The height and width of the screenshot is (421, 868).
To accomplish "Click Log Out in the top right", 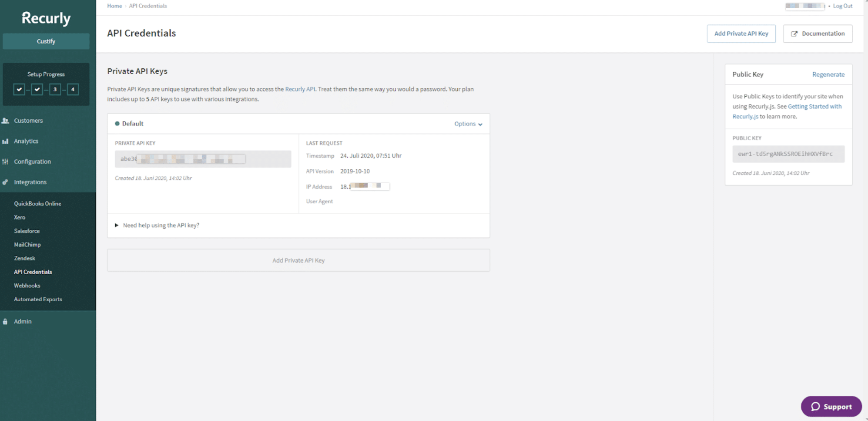I will click(842, 6).
